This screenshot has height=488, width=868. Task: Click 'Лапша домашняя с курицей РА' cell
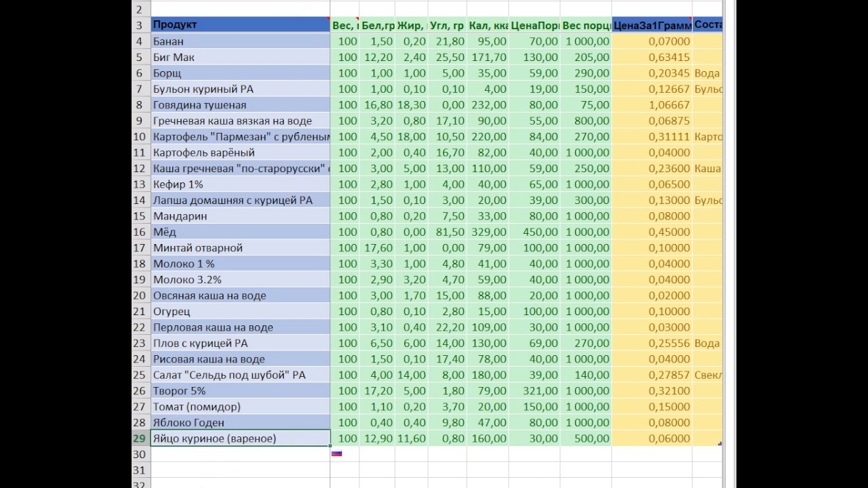[240, 200]
